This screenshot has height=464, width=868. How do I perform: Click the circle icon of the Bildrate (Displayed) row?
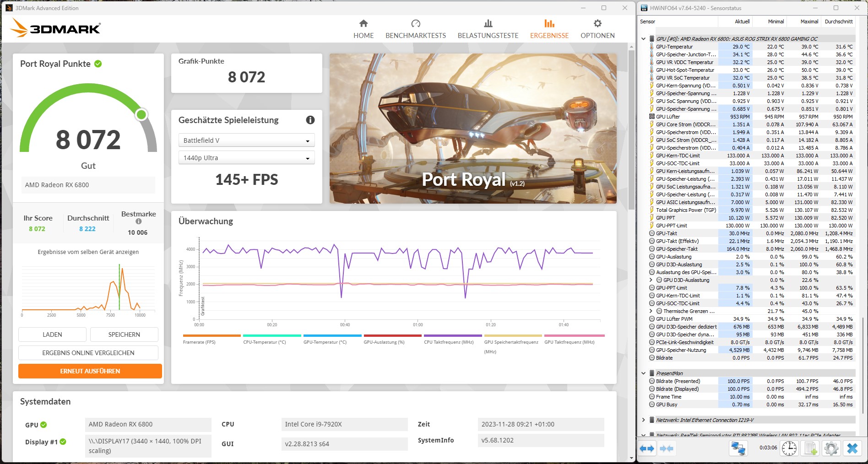(652, 389)
